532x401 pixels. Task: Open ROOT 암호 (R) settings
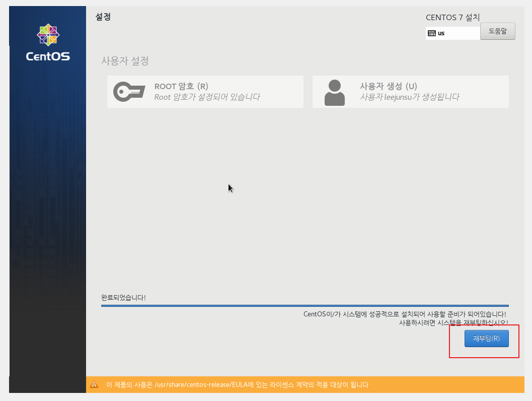pyautogui.click(x=205, y=92)
